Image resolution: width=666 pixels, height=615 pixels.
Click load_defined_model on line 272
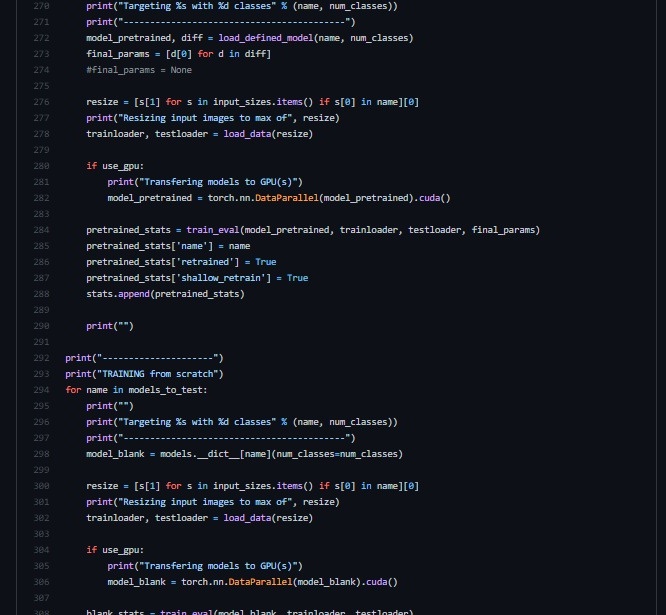tap(266, 38)
